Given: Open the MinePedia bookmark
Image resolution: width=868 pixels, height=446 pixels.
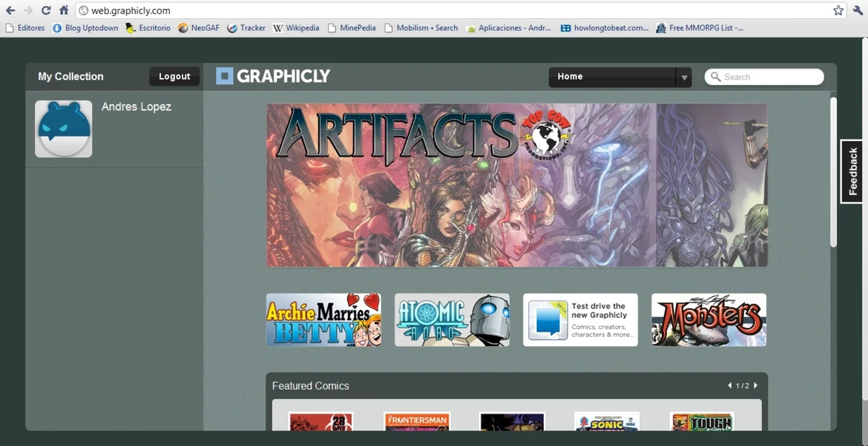Looking at the screenshot, I should [352, 28].
